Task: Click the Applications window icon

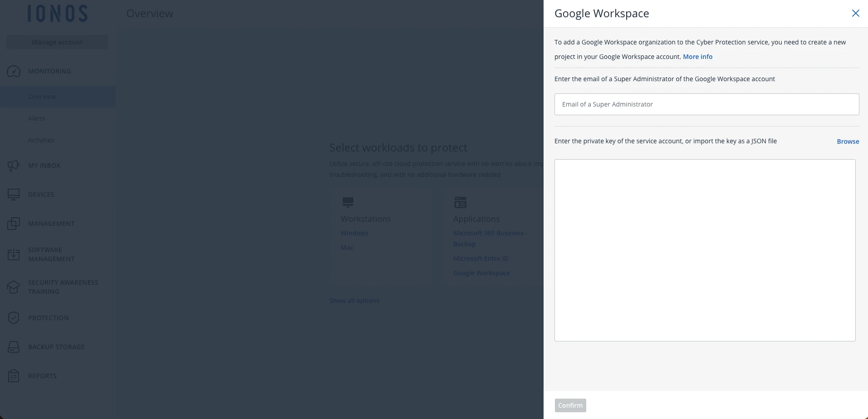Action: click(461, 202)
